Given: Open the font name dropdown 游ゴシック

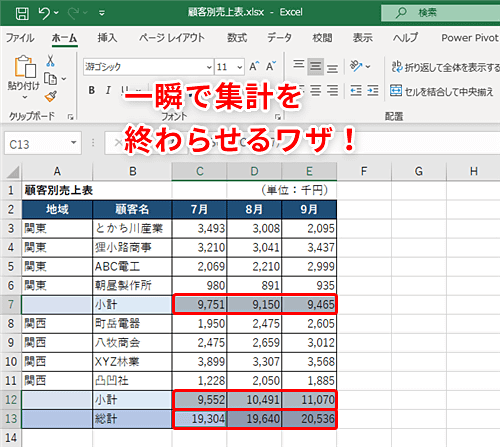Looking at the screenshot, I should pyautogui.click(x=149, y=67).
